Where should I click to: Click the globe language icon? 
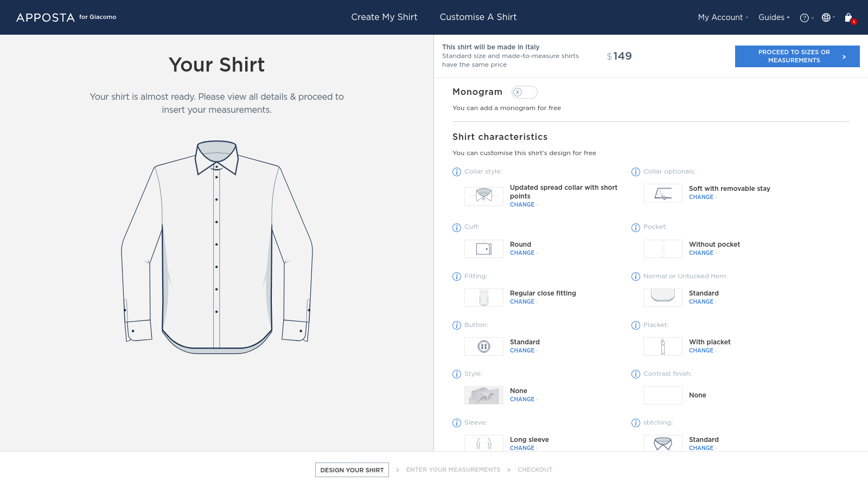pos(826,17)
